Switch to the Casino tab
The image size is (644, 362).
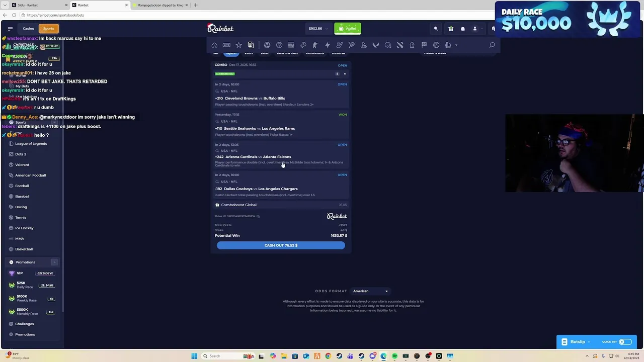pos(28,29)
